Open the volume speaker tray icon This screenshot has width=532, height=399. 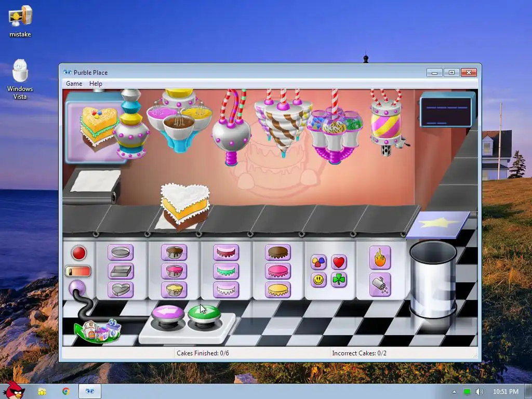[x=479, y=392]
